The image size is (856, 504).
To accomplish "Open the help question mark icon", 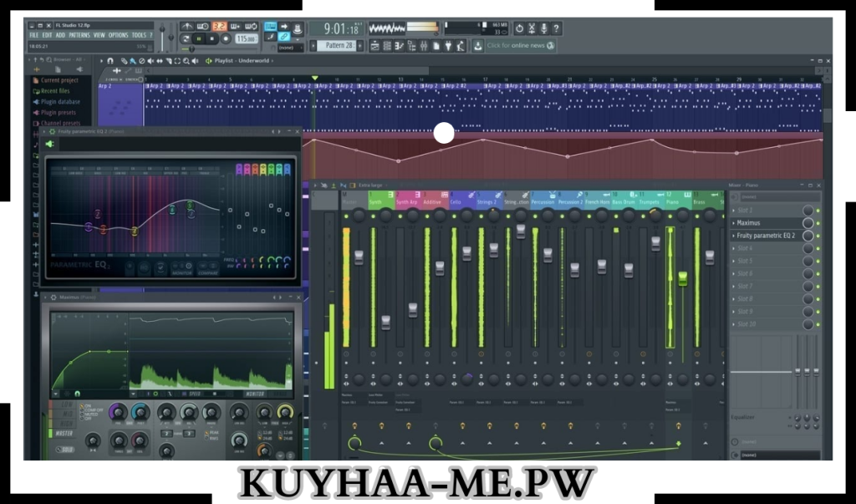I will [x=555, y=28].
